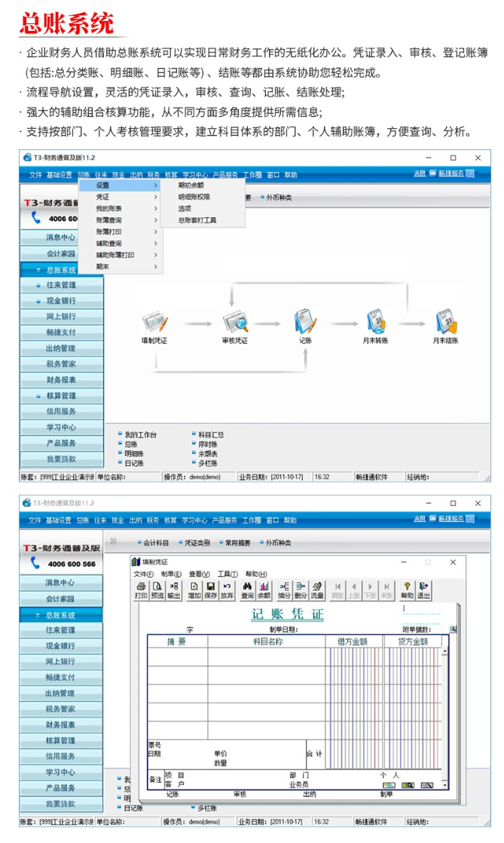Click 畅捷服务 icon in upper window header
This screenshot has width=504, height=843.
(470, 173)
